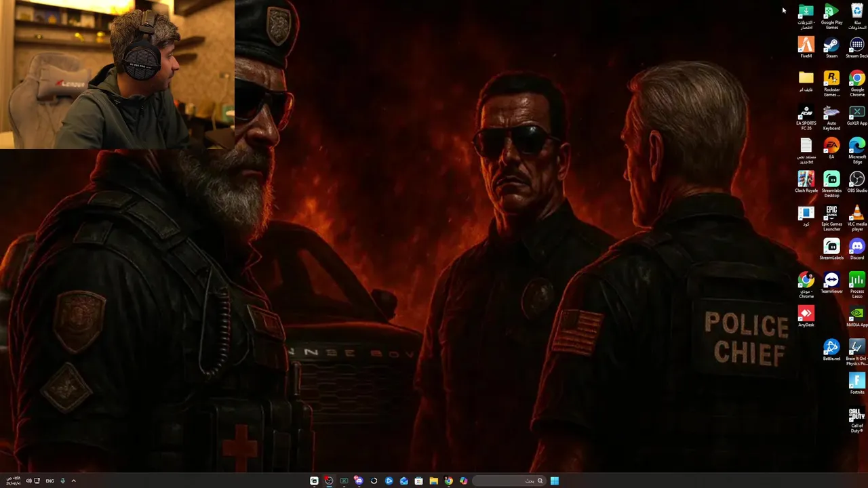Switch to Chrome on the taskbar
The width and height of the screenshot is (868, 488).
(448, 481)
